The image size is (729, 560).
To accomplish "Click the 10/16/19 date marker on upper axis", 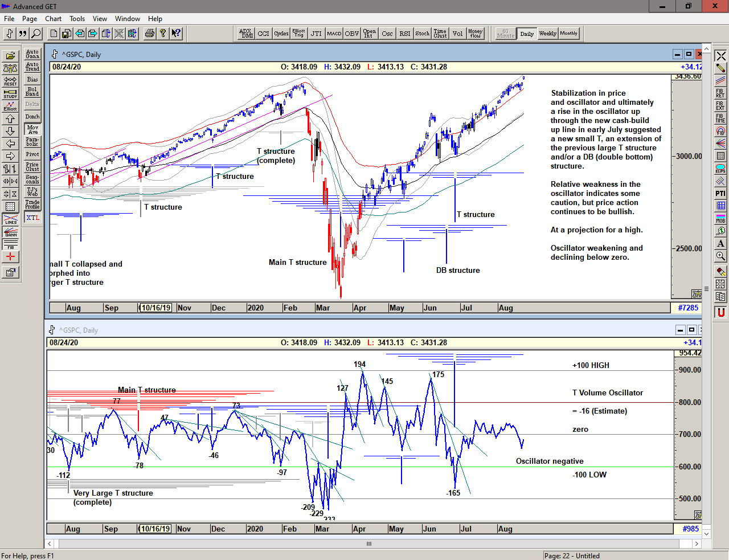I will 156,308.
